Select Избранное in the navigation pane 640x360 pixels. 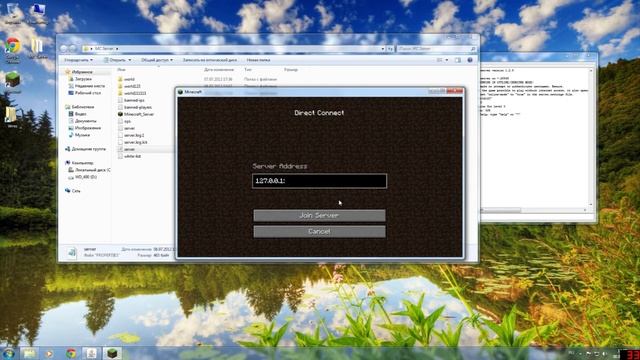pos(82,72)
